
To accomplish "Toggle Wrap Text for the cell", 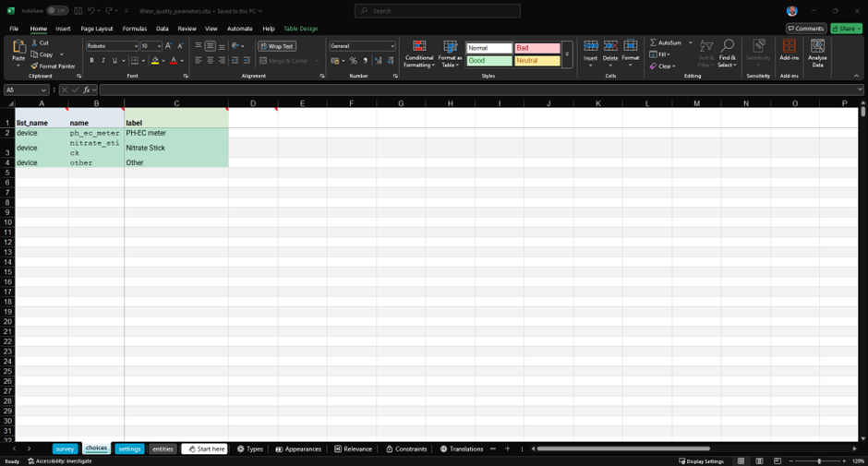I will coord(277,46).
